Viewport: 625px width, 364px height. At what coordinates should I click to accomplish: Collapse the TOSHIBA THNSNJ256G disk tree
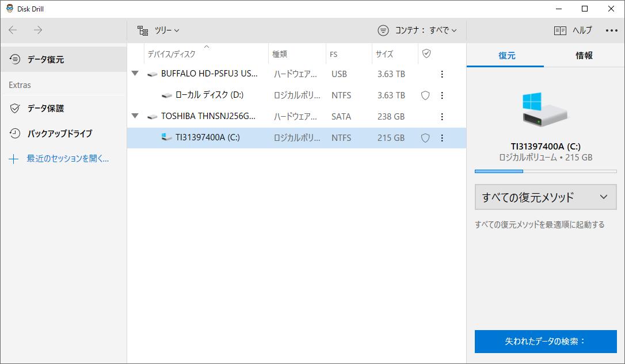(x=135, y=116)
